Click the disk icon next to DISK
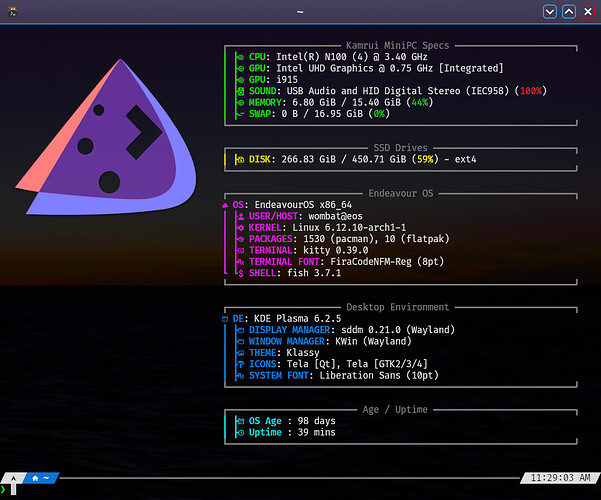The height and width of the screenshot is (500, 601). tap(240, 158)
